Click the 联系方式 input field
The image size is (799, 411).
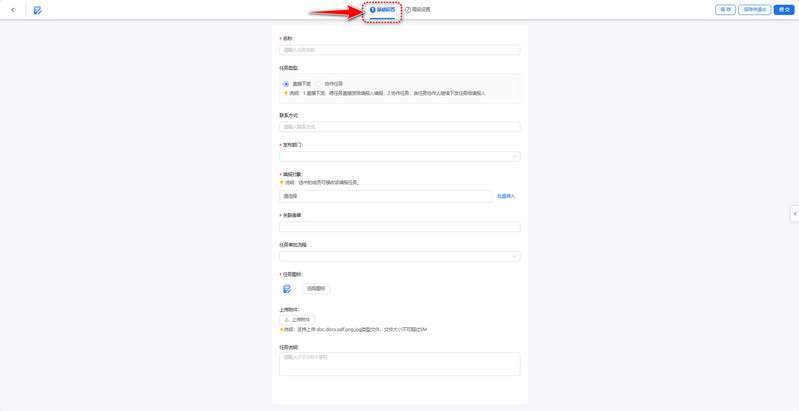(399, 127)
